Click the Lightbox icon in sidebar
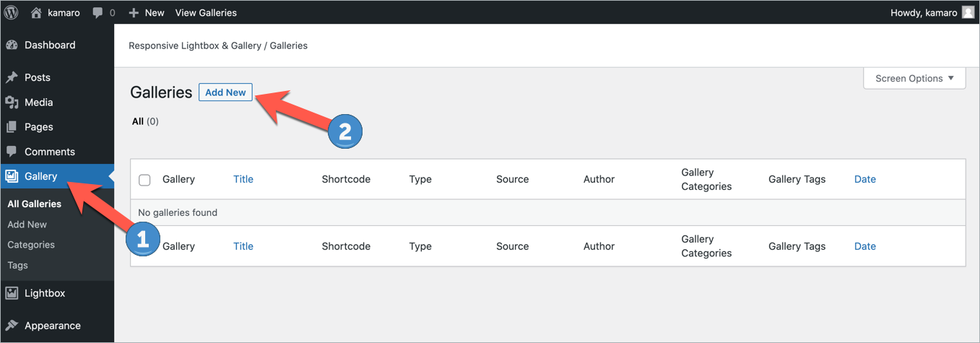 (x=12, y=293)
